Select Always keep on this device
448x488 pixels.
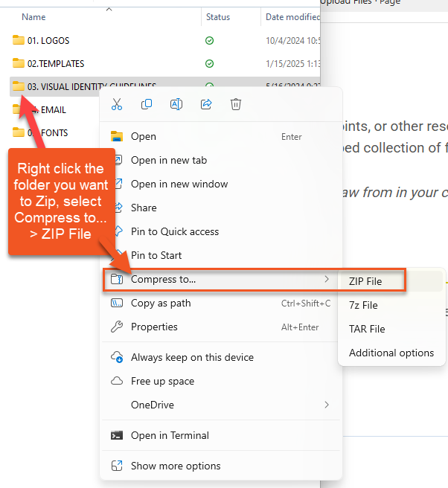(x=192, y=357)
